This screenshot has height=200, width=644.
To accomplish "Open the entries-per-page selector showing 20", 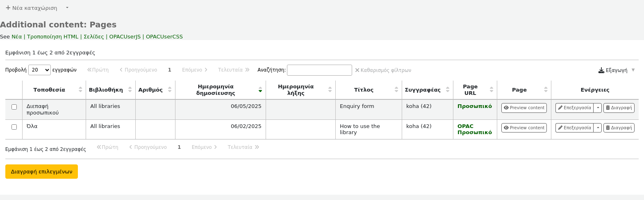I will 39,70.
